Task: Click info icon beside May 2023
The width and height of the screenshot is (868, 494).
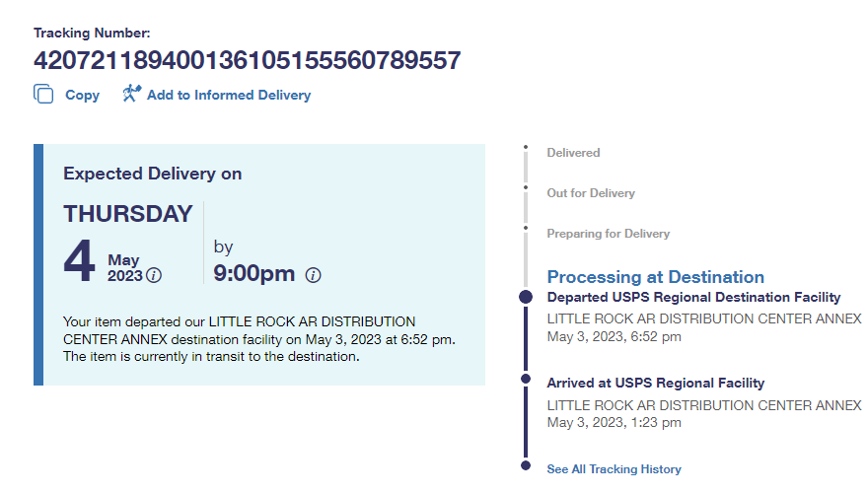Action: [154, 275]
